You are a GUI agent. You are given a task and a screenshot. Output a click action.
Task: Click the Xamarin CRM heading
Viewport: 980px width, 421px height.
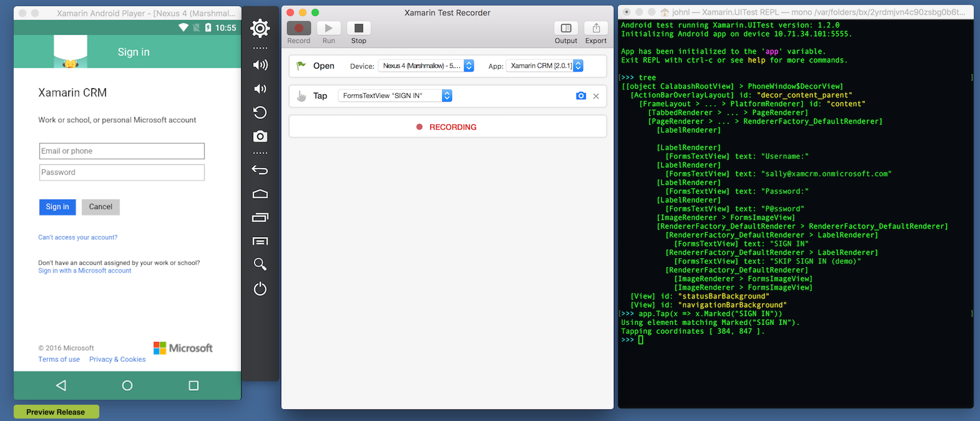point(72,93)
